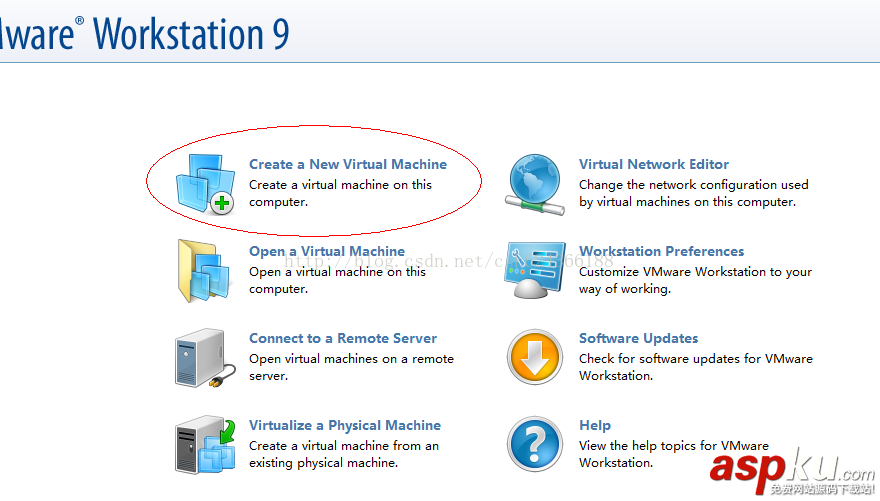880x501 pixels.
Task: Launch the Virtual Network Editor link
Action: pyautogui.click(x=654, y=164)
